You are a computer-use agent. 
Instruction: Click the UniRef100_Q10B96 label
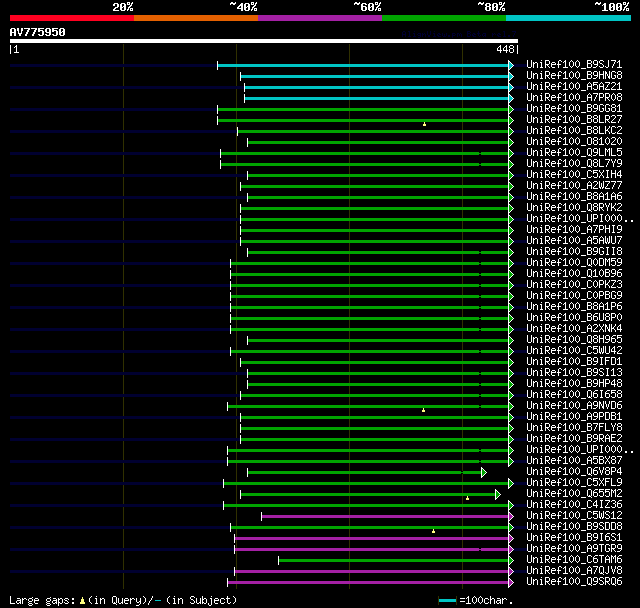pyautogui.click(x=574, y=274)
